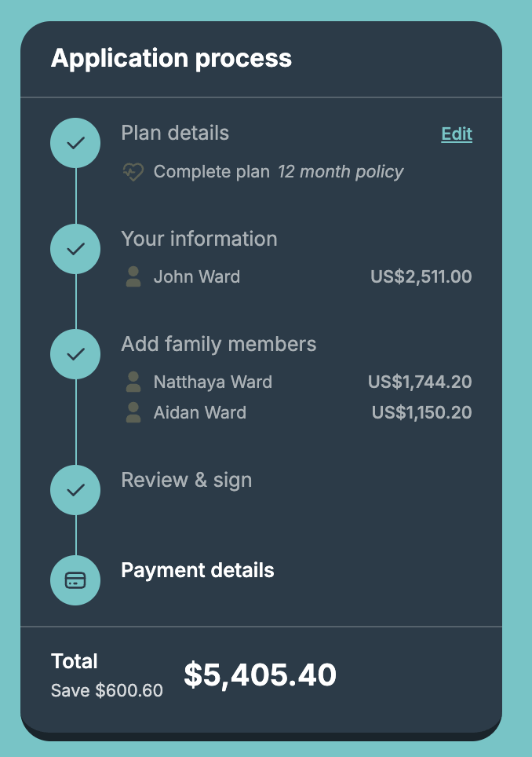Viewport: 532px width, 757px height.
Task: Click the John Ward name entry
Action: [197, 276]
